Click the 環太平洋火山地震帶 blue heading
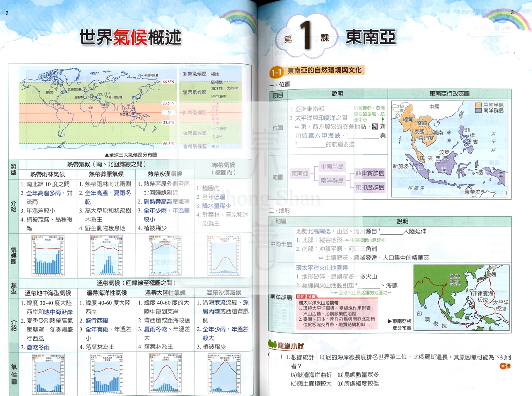Image resolution: width=532 pixels, height=396 pixels. (x=322, y=268)
